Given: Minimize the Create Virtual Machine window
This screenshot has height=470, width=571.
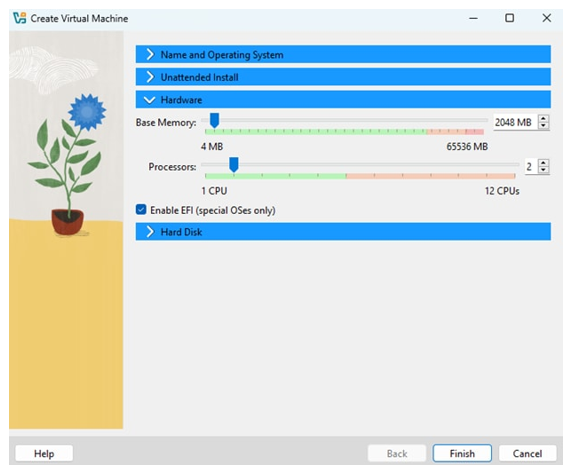Looking at the screenshot, I should tap(473, 18).
